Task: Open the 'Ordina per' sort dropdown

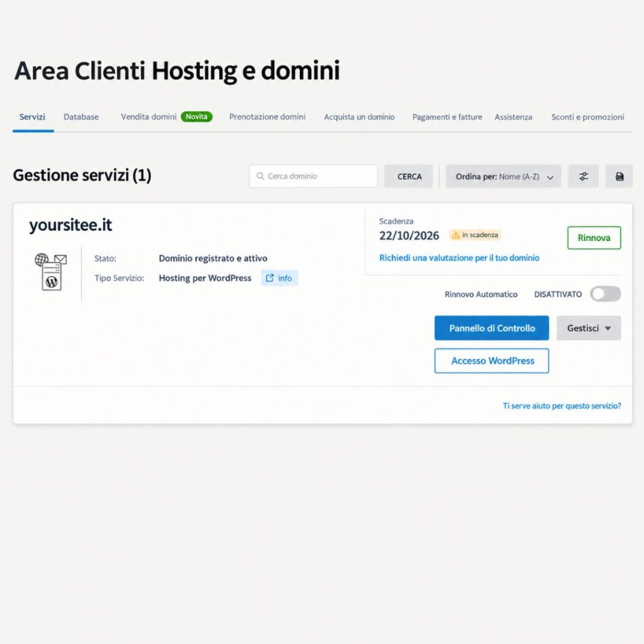Action: click(504, 176)
